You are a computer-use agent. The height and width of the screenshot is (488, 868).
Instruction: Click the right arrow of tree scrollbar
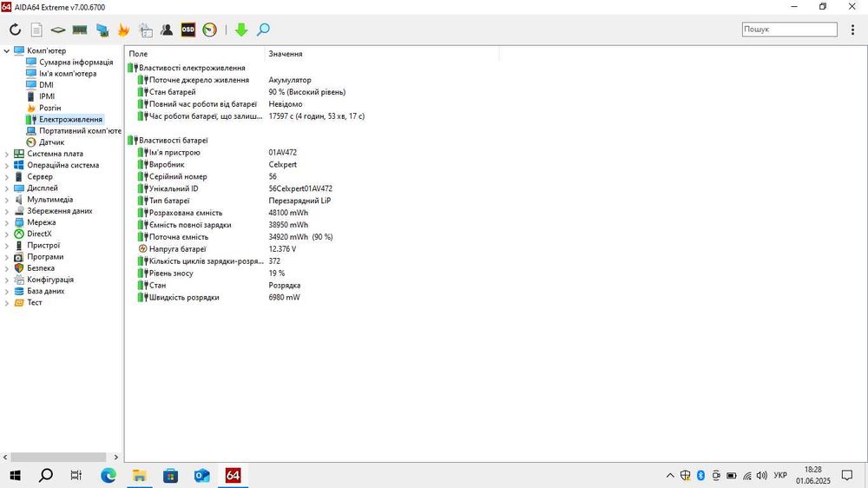(115, 458)
